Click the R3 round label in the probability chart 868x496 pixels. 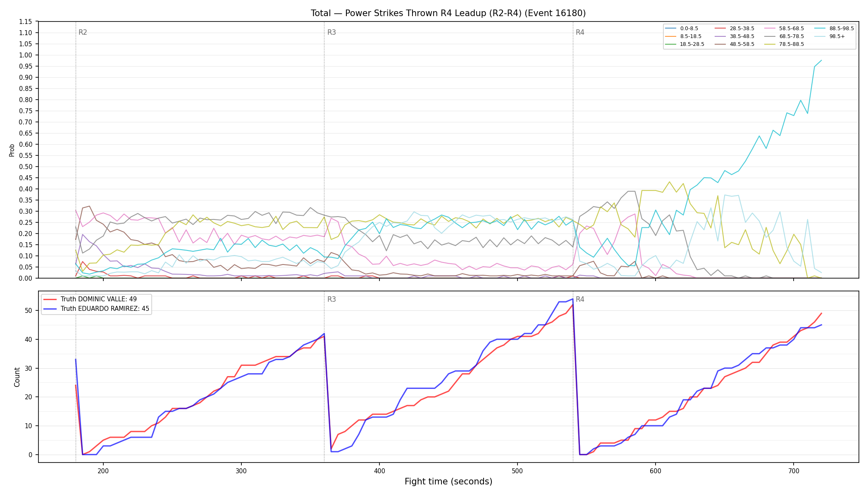(331, 32)
